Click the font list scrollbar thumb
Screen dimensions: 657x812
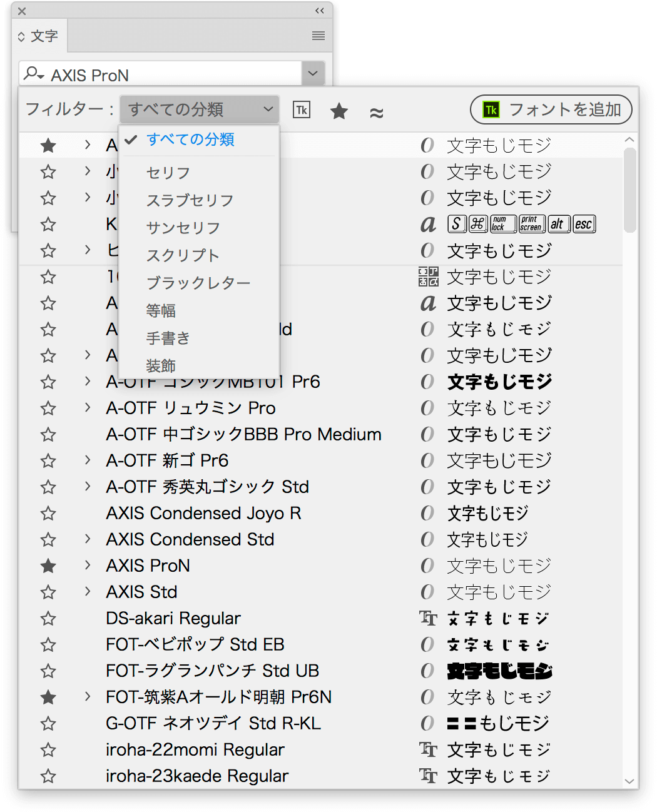pyautogui.click(x=629, y=190)
